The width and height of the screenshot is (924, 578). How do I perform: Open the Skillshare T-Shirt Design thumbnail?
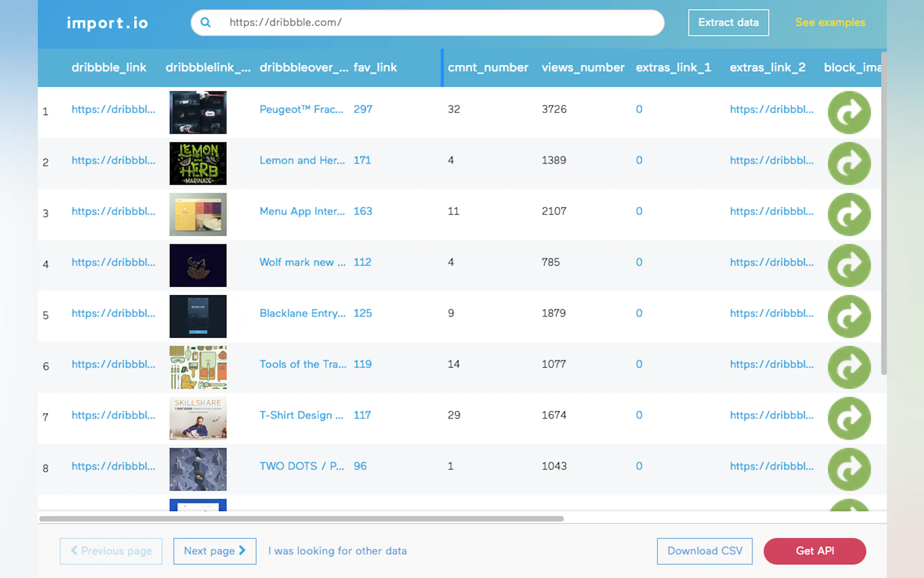pos(198,418)
